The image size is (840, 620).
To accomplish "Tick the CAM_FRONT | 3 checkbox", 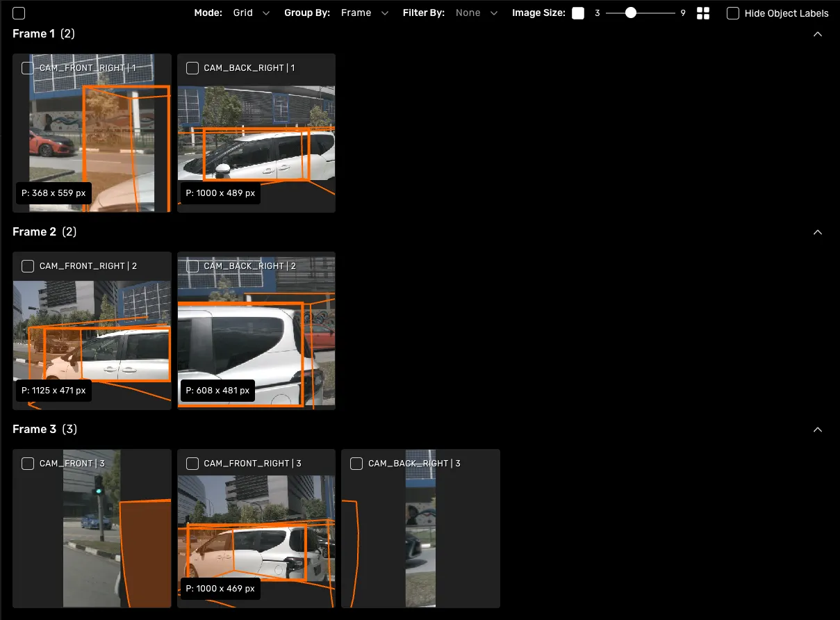I will [x=28, y=463].
